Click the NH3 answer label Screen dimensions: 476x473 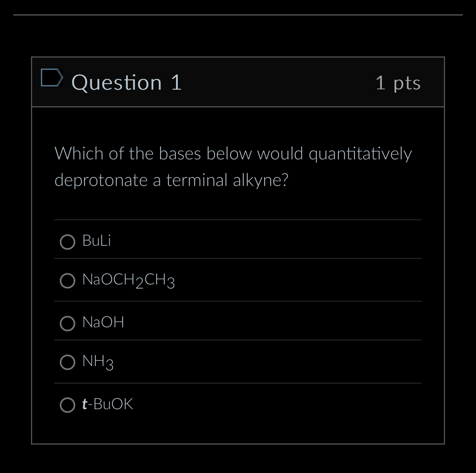(x=97, y=362)
